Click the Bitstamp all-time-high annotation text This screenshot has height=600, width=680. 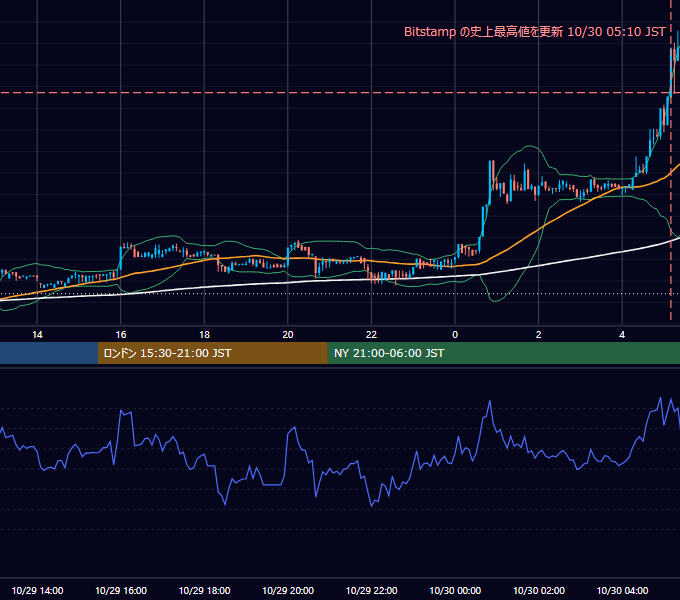pos(535,32)
